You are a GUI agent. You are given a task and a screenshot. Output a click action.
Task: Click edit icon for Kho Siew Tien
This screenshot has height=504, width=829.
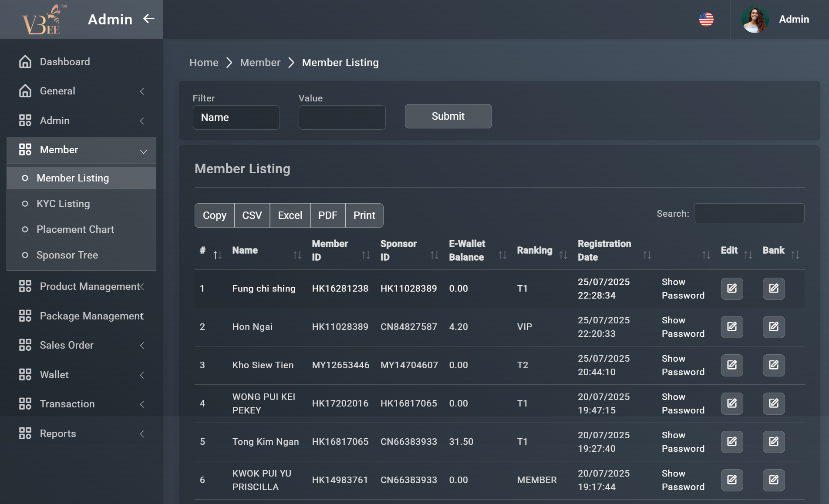pos(731,365)
